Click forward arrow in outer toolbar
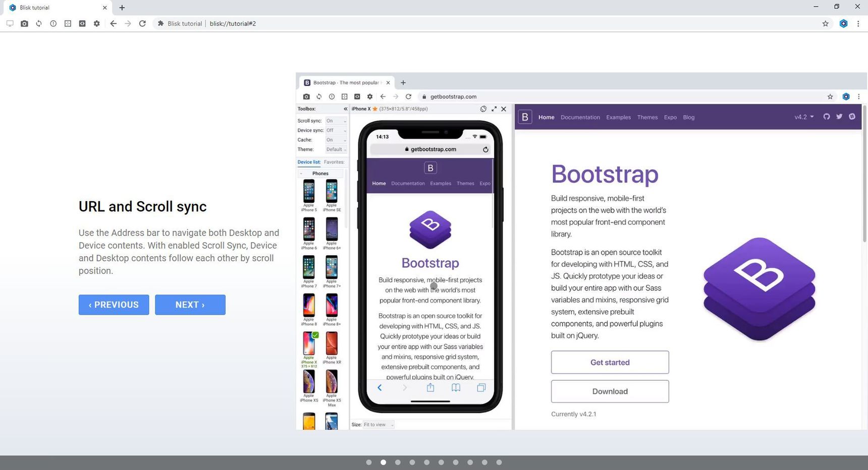This screenshot has width=868, height=470. point(128,24)
